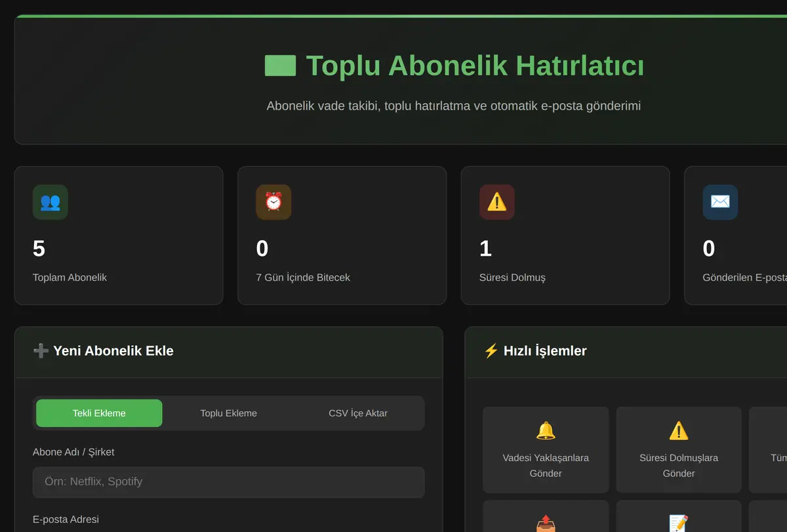Click the Abone Adı / Şirket label

(73, 452)
